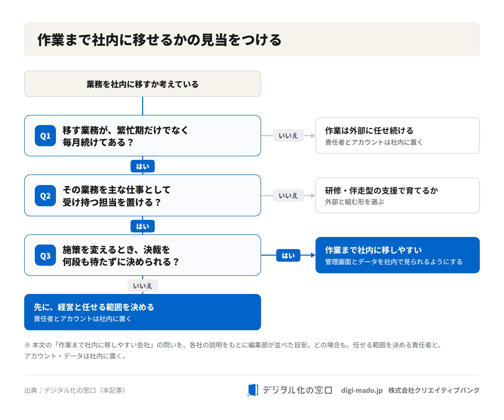Click subtitle 外部と組む形を選ぶ
This screenshot has height=420, width=504.
click(x=354, y=202)
